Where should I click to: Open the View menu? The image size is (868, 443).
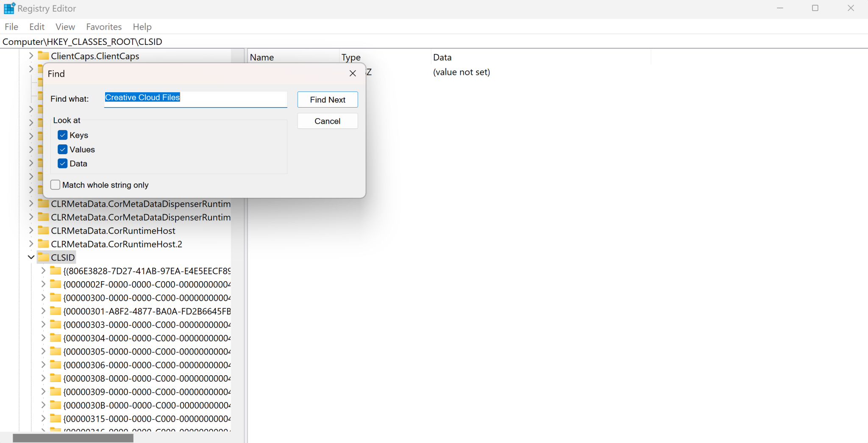65,27
